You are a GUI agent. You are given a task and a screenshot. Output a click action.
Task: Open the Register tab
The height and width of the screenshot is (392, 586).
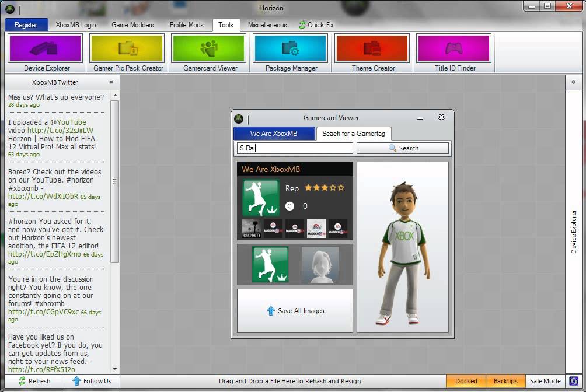pos(26,25)
